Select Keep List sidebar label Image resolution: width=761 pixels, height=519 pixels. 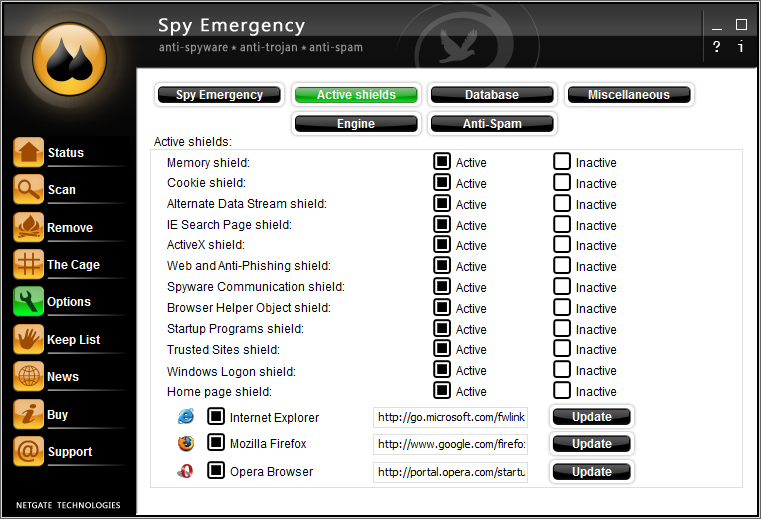click(73, 339)
